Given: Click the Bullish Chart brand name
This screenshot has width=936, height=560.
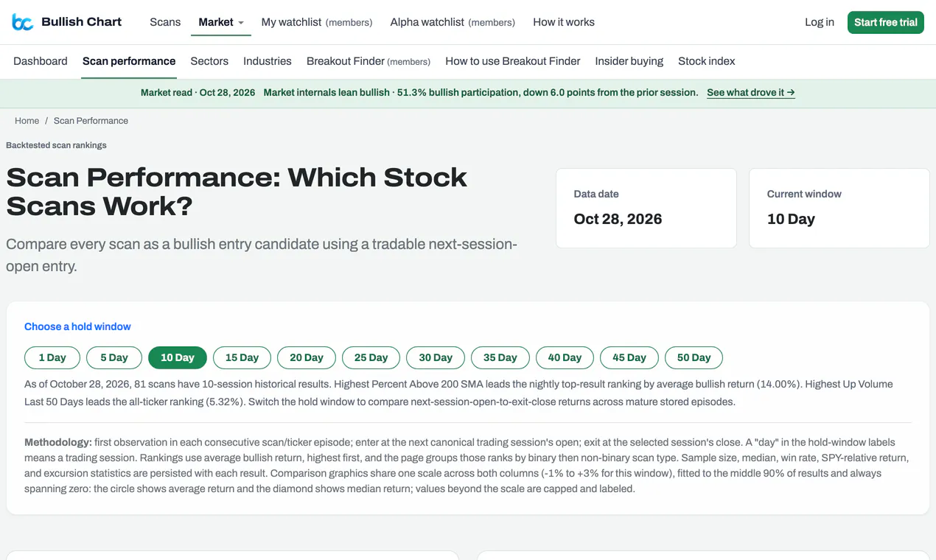Looking at the screenshot, I should 82,22.
